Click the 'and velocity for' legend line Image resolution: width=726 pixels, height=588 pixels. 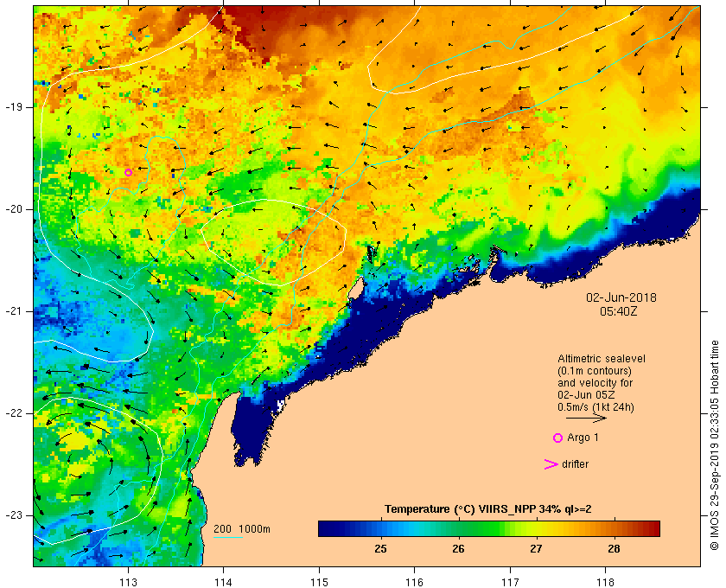click(595, 383)
